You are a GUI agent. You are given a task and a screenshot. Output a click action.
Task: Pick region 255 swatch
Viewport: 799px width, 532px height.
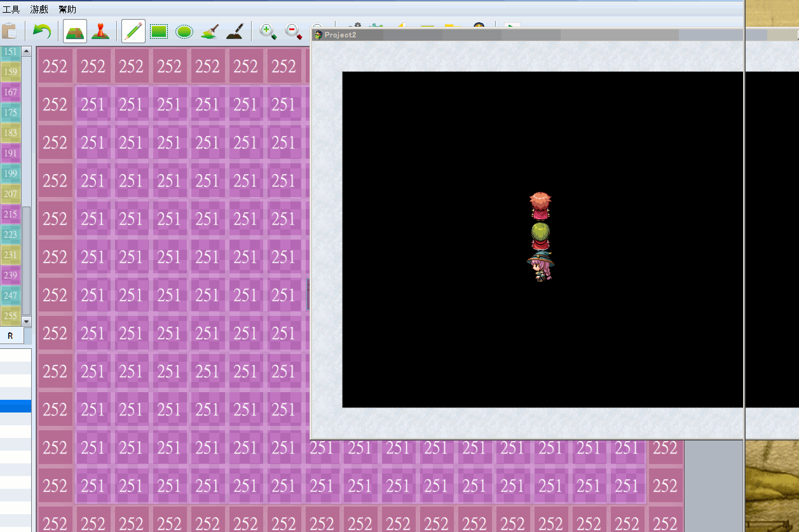click(10, 315)
